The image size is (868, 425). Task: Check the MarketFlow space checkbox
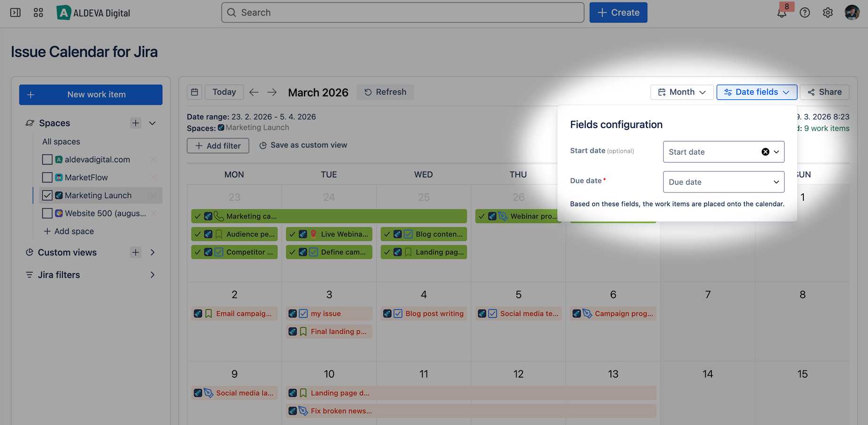click(x=47, y=177)
